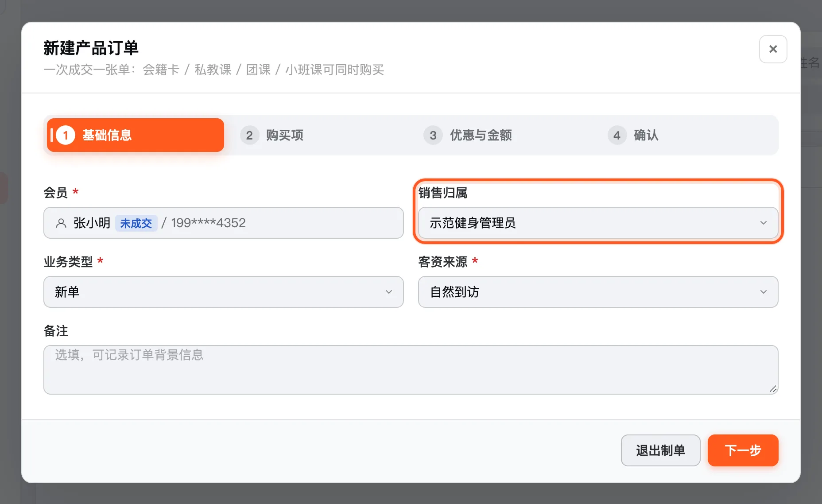Click the 未成交 status tag
The image size is (822, 504).
pos(136,223)
